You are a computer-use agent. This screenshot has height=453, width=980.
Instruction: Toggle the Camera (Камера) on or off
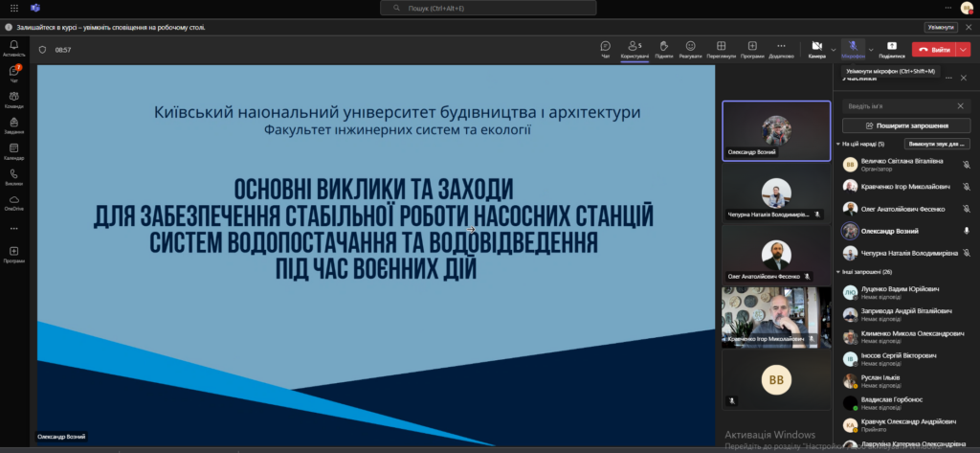[x=815, y=49]
